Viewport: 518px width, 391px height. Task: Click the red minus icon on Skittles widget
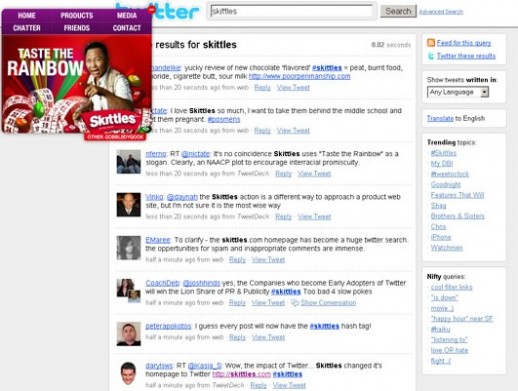[x=152, y=10]
